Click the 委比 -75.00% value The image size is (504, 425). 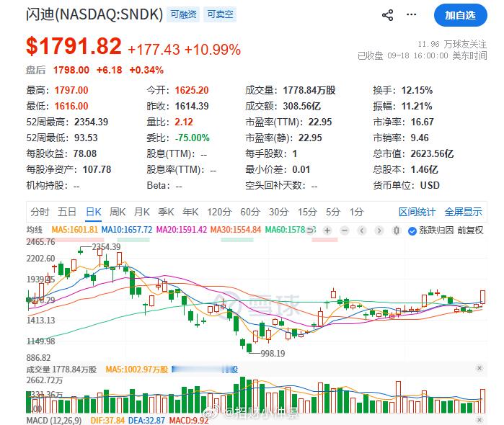coord(193,138)
